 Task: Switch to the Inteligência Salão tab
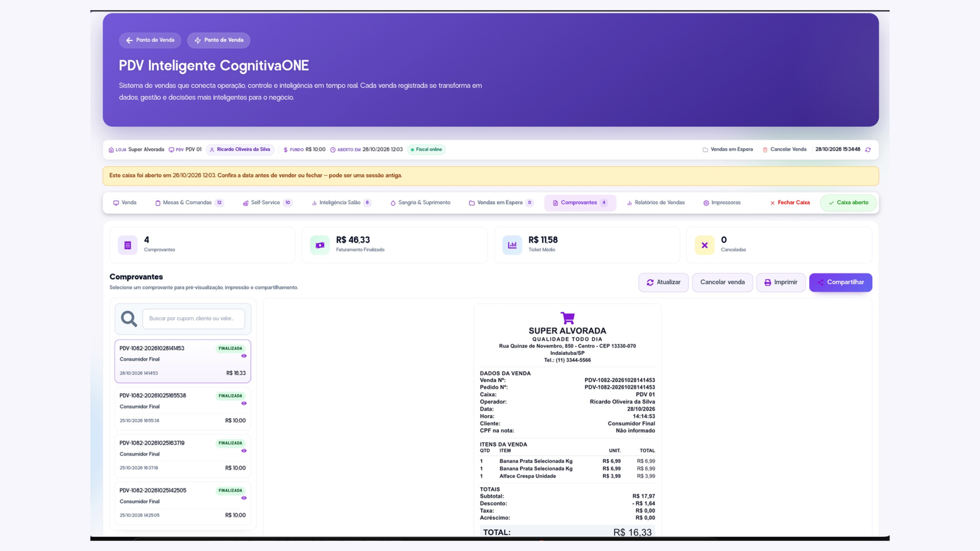[341, 203]
